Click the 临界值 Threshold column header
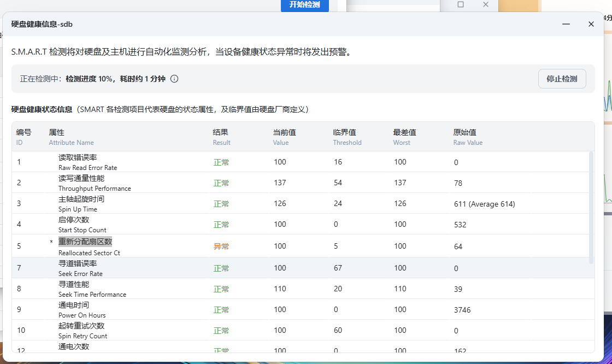The width and height of the screenshot is (612, 364). point(347,137)
